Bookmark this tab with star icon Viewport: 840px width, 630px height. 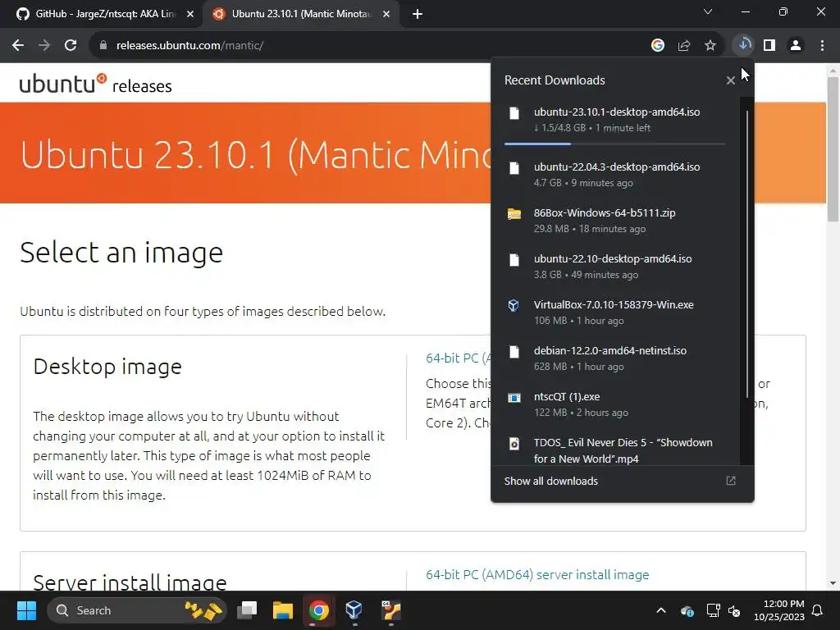coord(710,46)
